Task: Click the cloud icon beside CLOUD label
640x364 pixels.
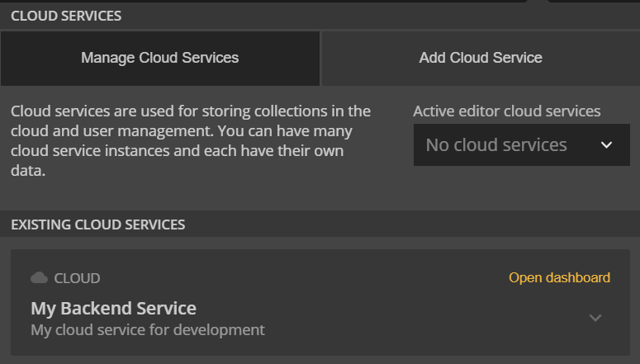Action: point(39,278)
